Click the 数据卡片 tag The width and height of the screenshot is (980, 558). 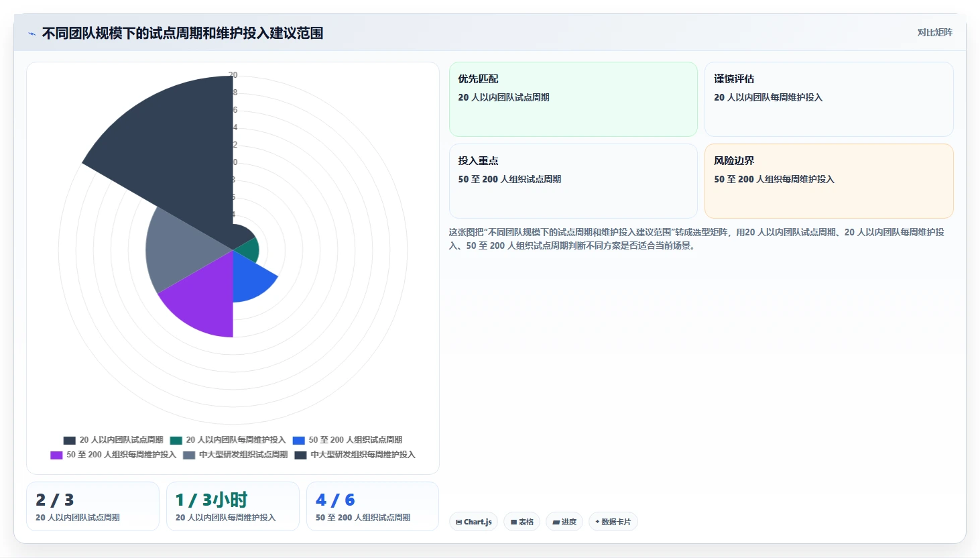click(613, 522)
